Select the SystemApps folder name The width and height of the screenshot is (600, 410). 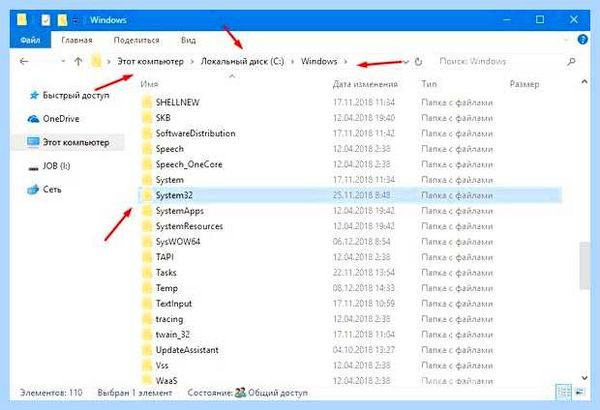pos(179,211)
